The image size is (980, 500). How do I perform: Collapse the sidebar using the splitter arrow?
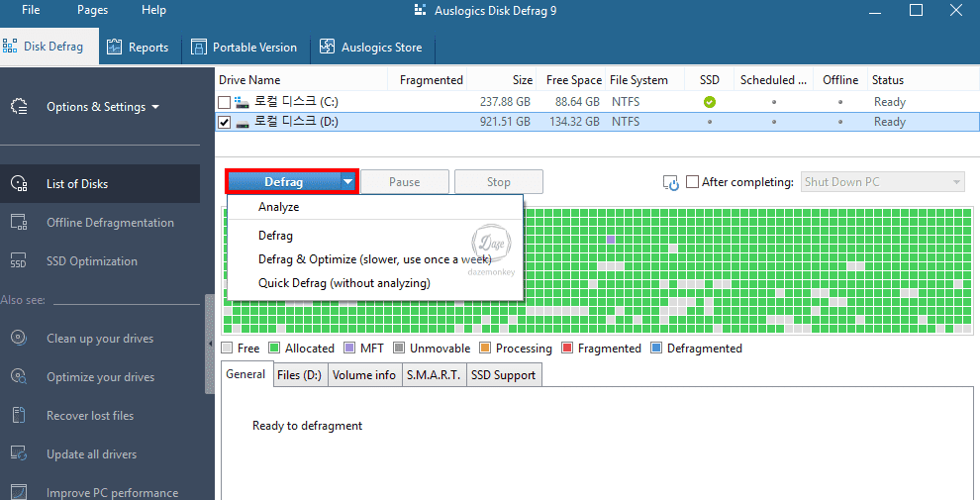(x=211, y=345)
